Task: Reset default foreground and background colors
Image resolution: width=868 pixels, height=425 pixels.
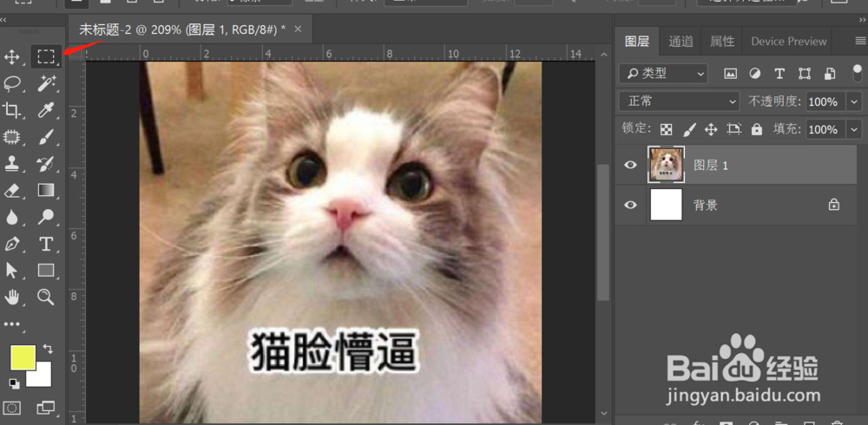Action: point(14,383)
